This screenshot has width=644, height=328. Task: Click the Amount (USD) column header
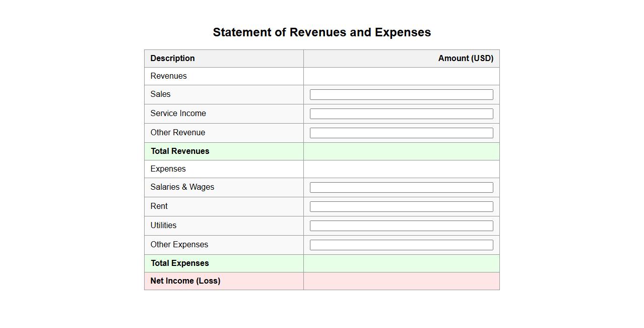pyautogui.click(x=465, y=59)
